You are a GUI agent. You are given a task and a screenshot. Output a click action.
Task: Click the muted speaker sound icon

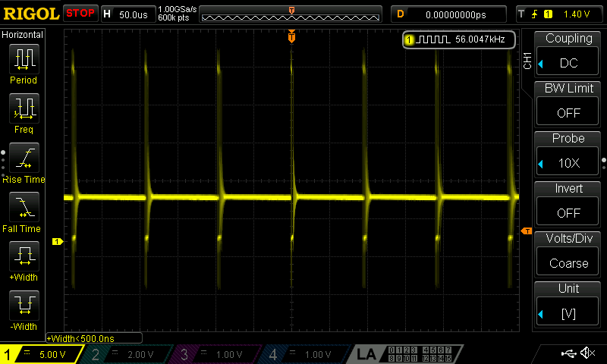(x=587, y=353)
